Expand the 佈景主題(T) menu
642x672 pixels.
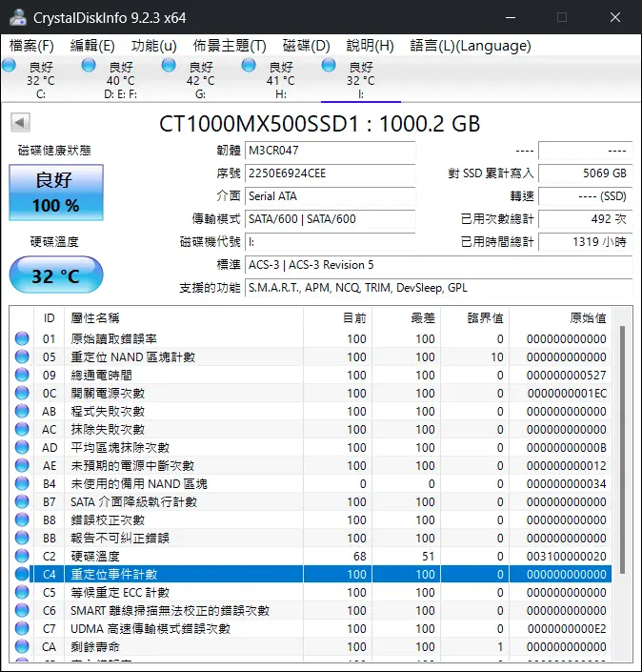(x=229, y=46)
